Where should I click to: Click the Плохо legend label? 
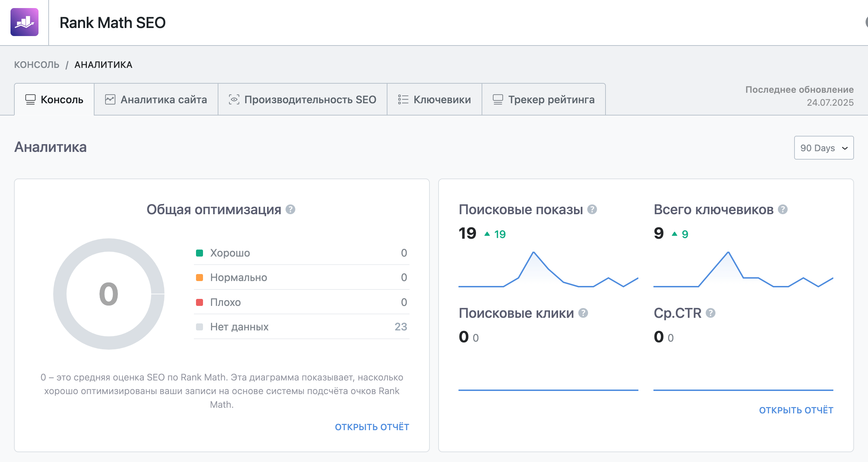tap(225, 302)
